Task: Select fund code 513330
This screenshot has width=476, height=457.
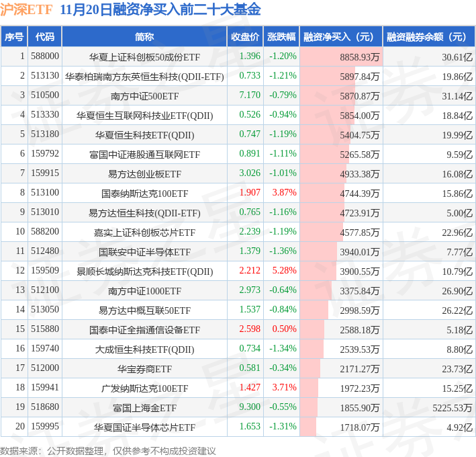Action: pos(45,114)
